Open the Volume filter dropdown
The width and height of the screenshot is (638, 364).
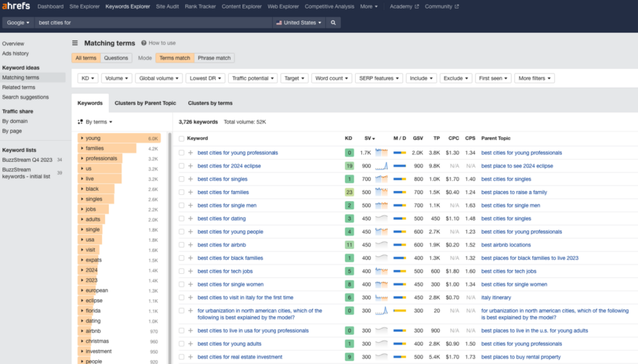pos(115,78)
